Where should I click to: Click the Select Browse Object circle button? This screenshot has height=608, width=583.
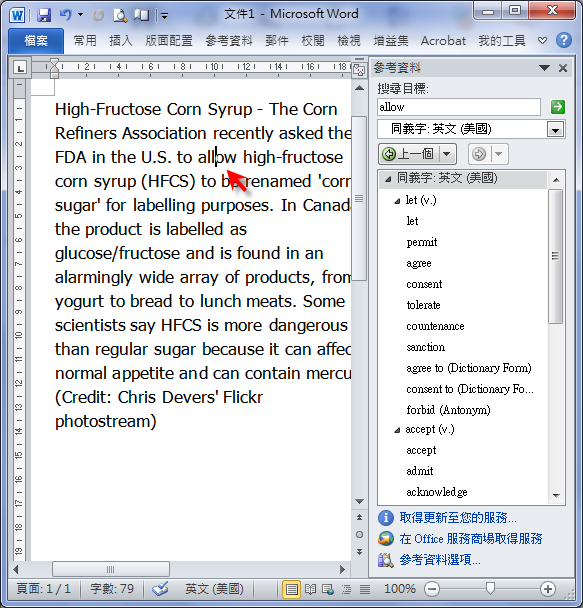tap(359, 534)
